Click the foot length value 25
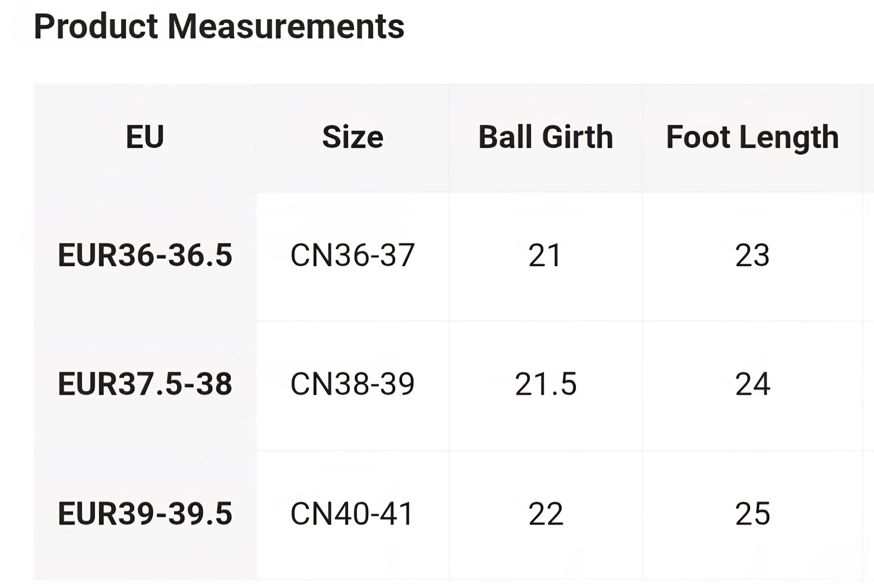Screen dimensions: 874x588 (x=752, y=513)
